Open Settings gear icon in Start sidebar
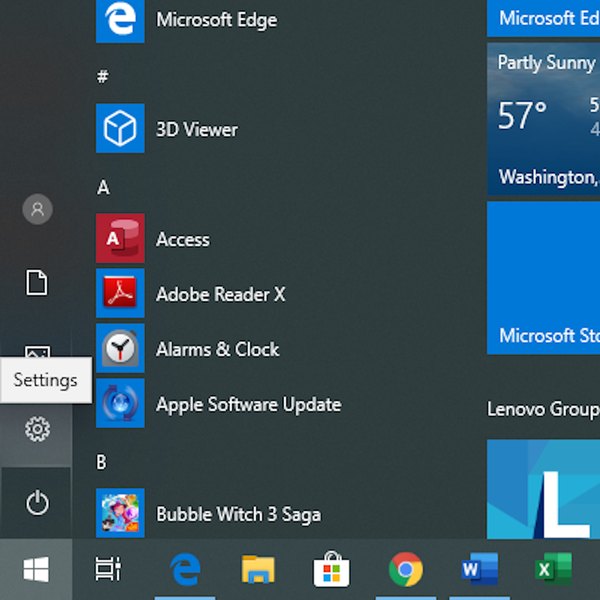This screenshot has width=600, height=600. [x=37, y=429]
